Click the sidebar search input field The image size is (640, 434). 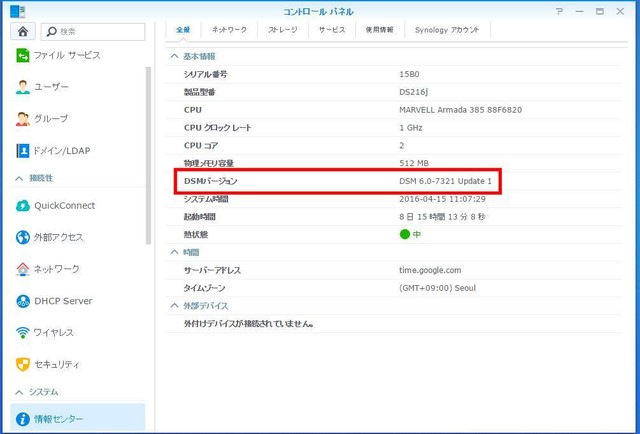tap(93, 31)
